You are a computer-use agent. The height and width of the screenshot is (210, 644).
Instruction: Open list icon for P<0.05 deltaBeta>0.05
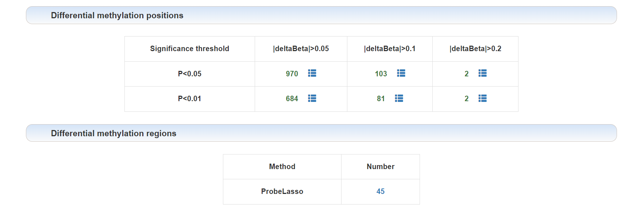click(312, 73)
